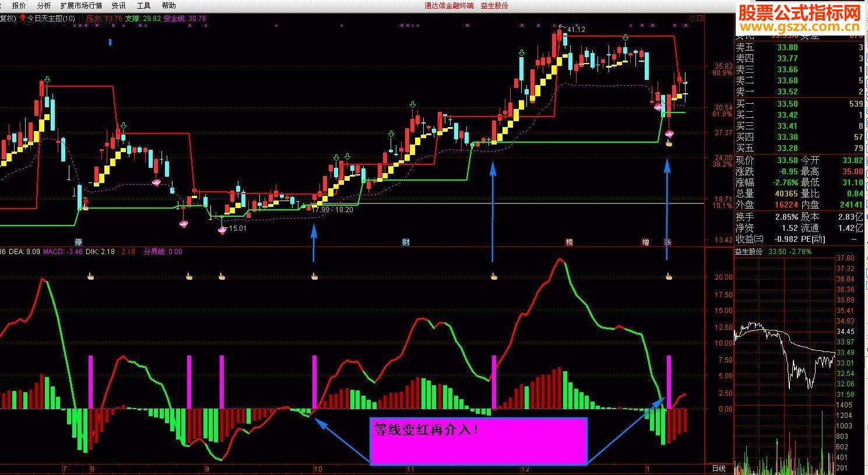Click the 18.71 19.1% price axis level

click(722, 202)
